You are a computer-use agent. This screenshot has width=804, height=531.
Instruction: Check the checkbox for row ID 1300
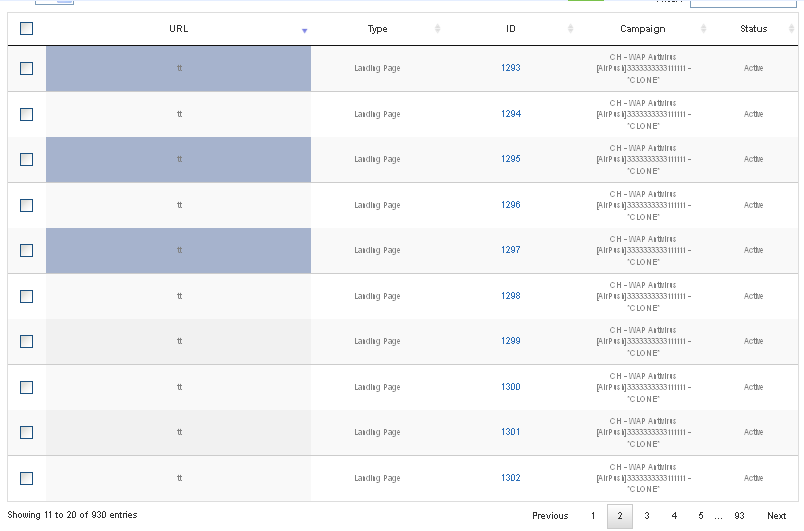tap(26, 387)
